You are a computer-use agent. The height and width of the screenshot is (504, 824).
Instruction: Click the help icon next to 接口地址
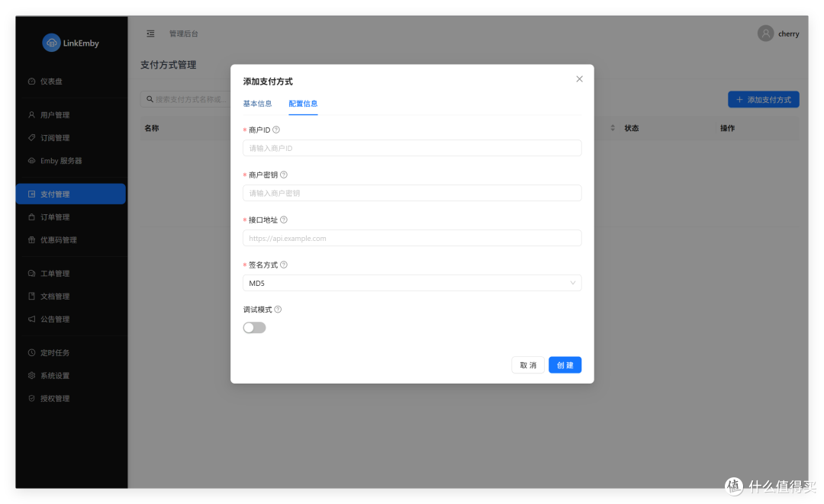(284, 220)
